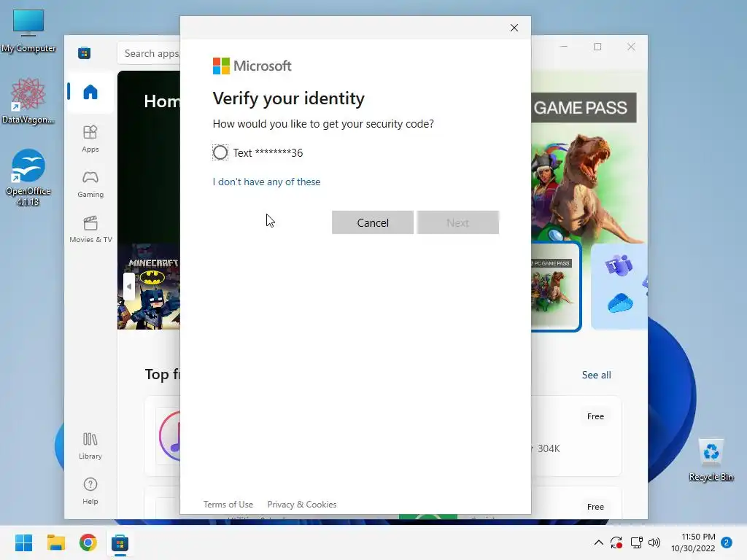Close the Microsoft Store window
This screenshot has height=560, width=747.
coord(631,47)
